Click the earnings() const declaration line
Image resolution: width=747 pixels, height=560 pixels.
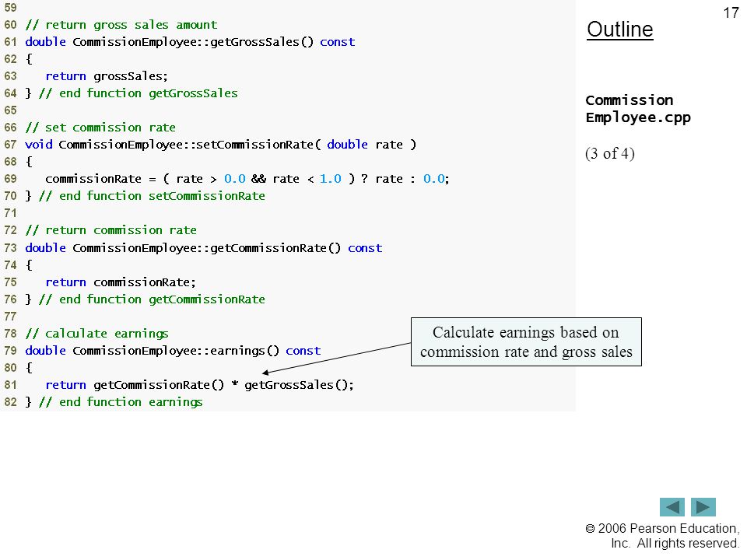[x=173, y=351]
